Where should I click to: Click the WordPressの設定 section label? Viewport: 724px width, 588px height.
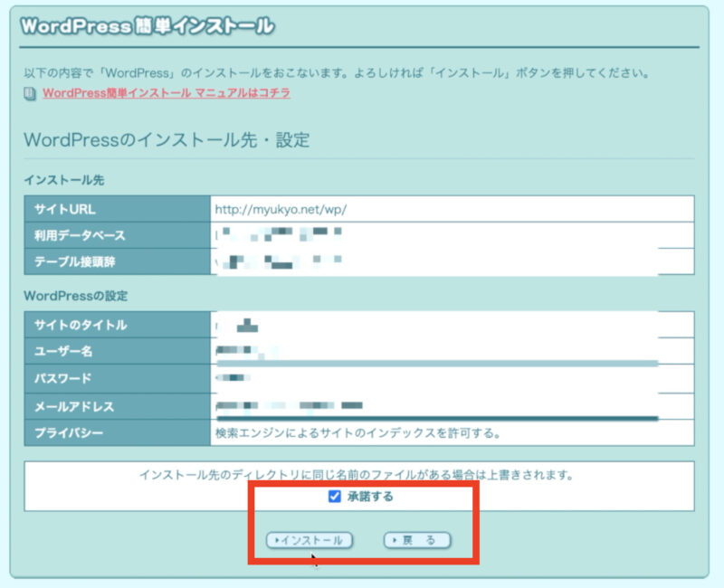76,296
